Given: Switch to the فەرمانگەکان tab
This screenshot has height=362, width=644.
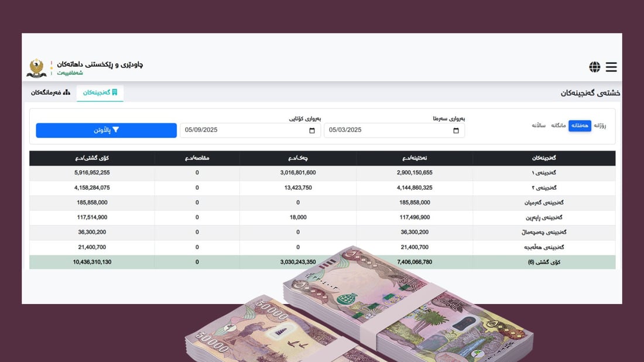Looking at the screenshot, I should [x=50, y=93].
